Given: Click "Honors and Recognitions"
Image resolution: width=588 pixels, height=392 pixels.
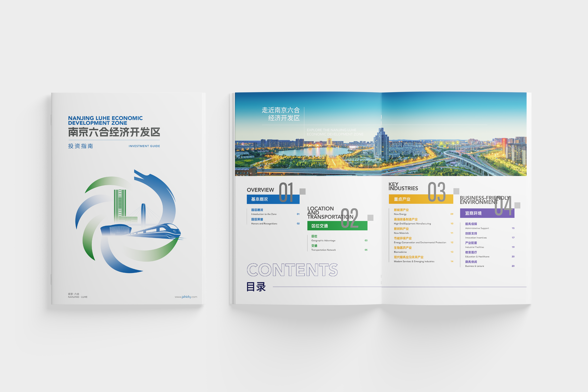Looking at the screenshot, I should (264, 223).
